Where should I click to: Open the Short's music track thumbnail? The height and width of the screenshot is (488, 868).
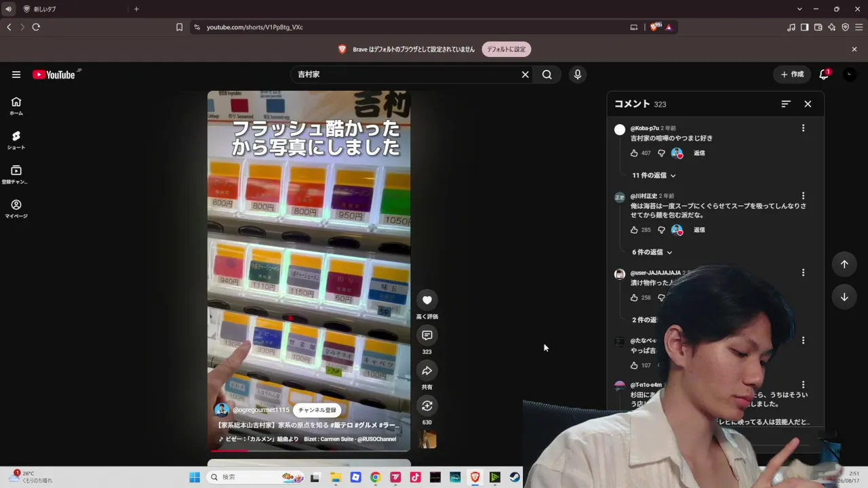click(x=428, y=441)
